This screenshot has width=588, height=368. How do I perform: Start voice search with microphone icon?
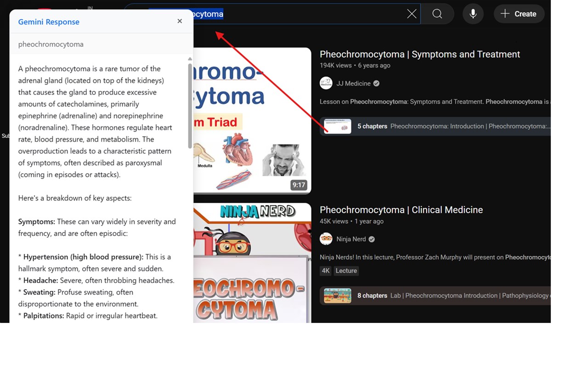click(x=473, y=14)
